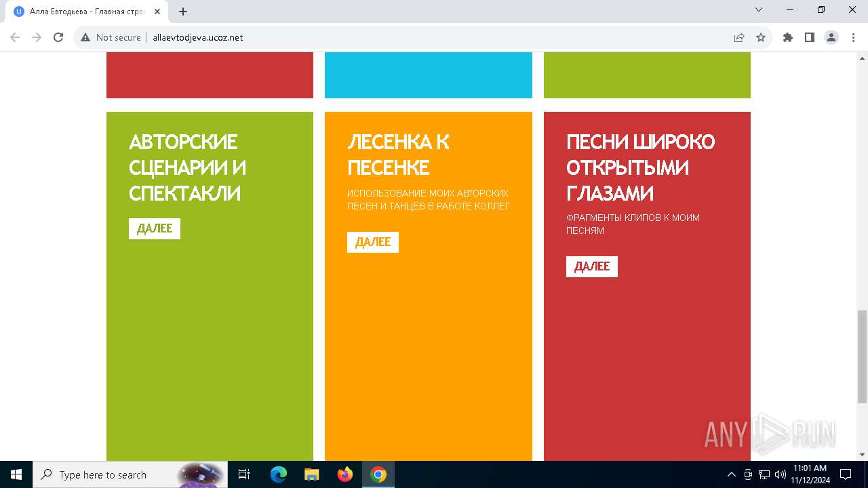868x488 pixels.
Task: Open File Explorer from taskbar
Action: coord(311,474)
